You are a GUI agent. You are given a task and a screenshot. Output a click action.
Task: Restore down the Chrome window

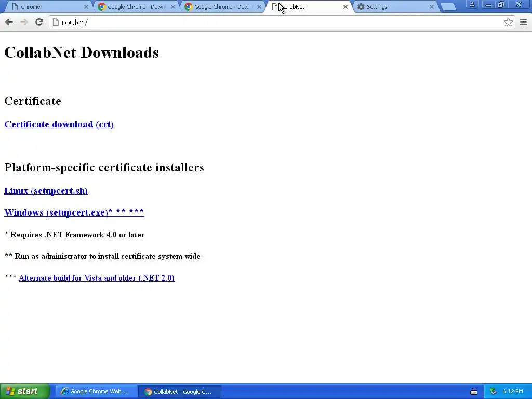click(x=501, y=4)
